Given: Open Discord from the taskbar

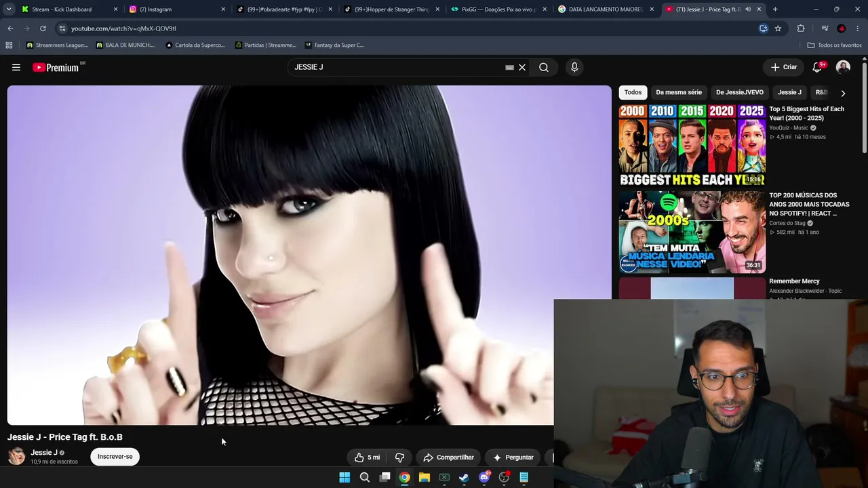Looking at the screenshot, I should [484, 477].
